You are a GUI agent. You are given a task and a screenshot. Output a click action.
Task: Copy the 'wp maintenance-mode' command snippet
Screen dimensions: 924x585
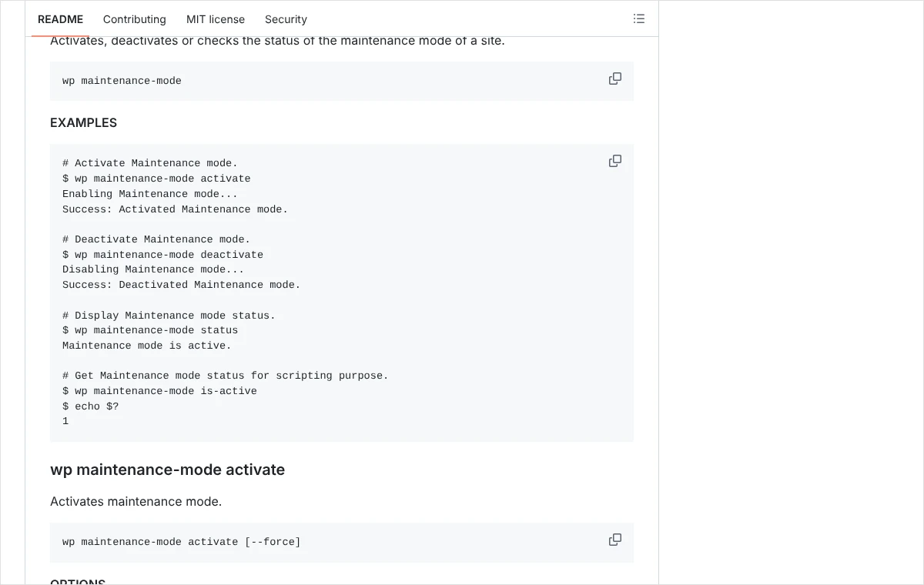click(615, 79)
